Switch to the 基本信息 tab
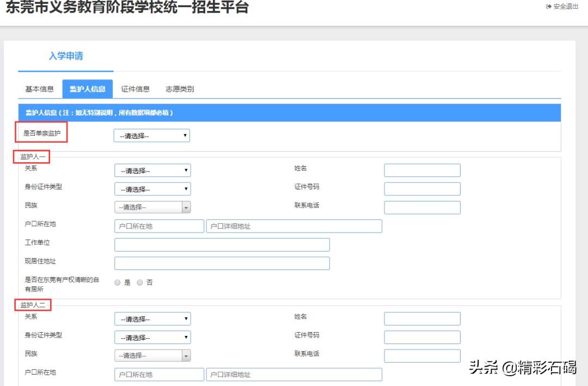588x386 pixels. [40, 89]
